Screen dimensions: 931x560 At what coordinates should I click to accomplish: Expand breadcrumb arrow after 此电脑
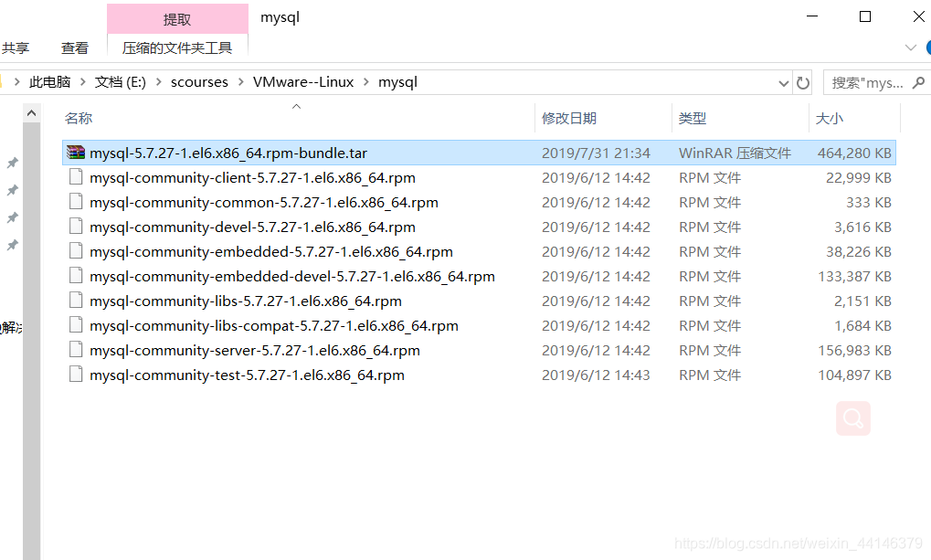coord(82,82)
